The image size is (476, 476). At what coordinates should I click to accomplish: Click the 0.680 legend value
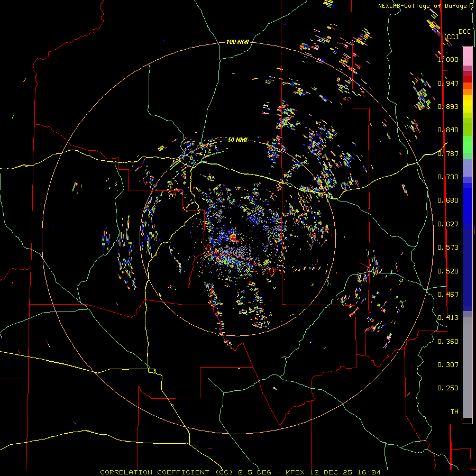[448, 200]
